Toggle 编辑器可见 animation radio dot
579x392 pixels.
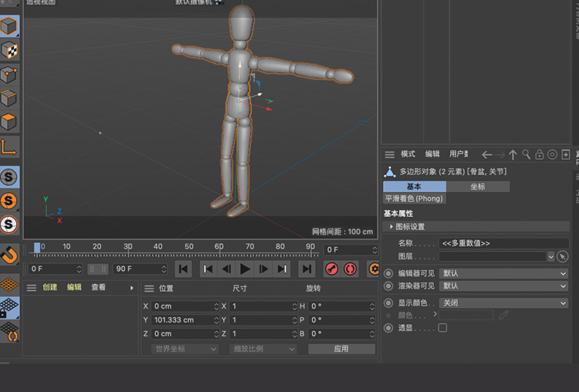click(388, 273)
